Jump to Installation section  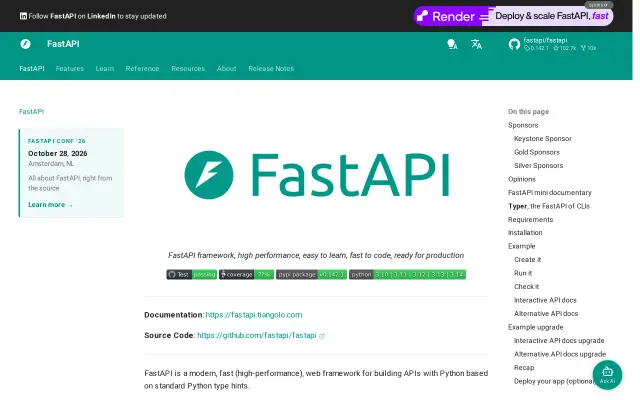(x=525, y=232)
